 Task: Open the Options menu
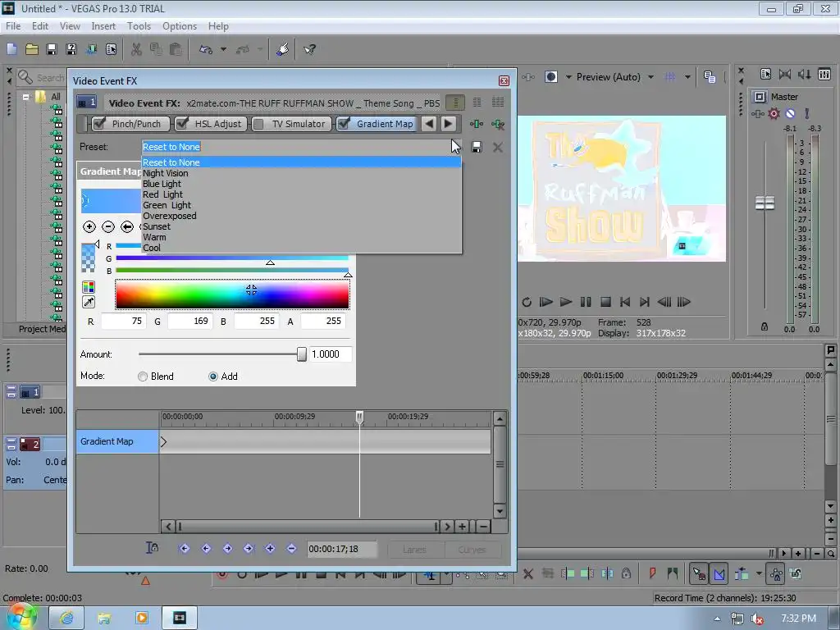[x=180, y=25]
